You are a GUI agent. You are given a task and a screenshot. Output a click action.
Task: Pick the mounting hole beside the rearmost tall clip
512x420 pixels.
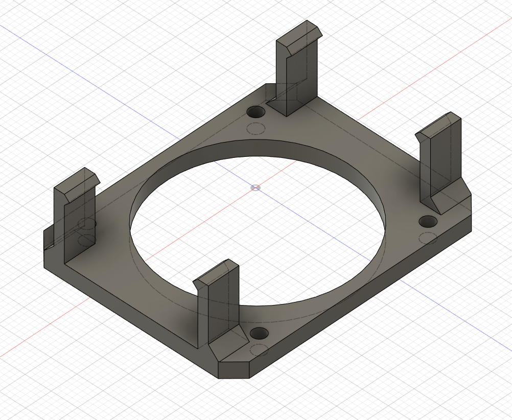(x=255, y=112)
